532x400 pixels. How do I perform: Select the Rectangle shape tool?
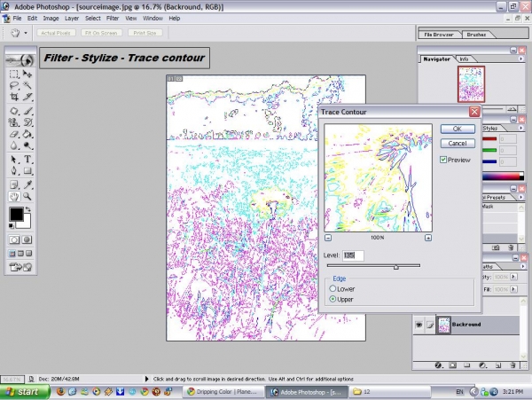[x=27, y=170]
